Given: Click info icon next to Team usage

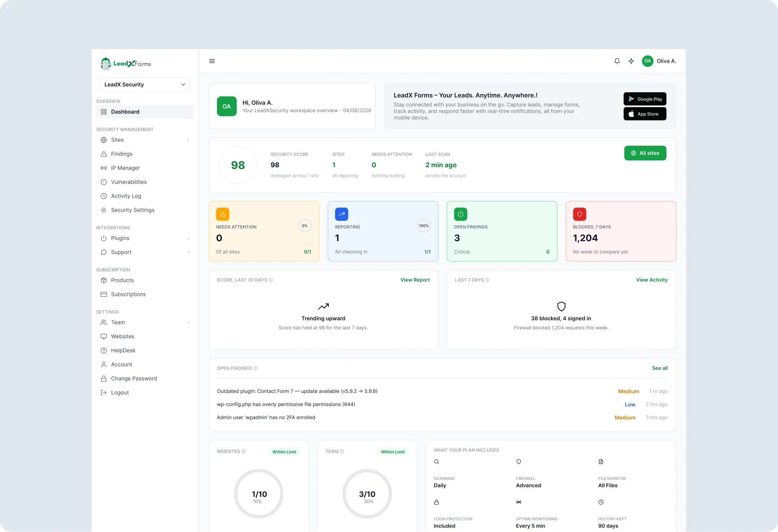Looking at the screenshot, I should pos(342,452).
